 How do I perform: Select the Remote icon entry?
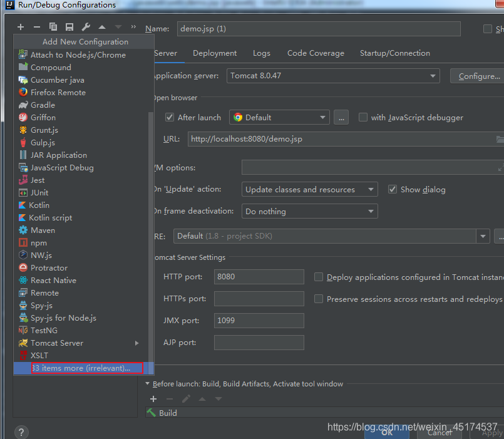(23, 292)
